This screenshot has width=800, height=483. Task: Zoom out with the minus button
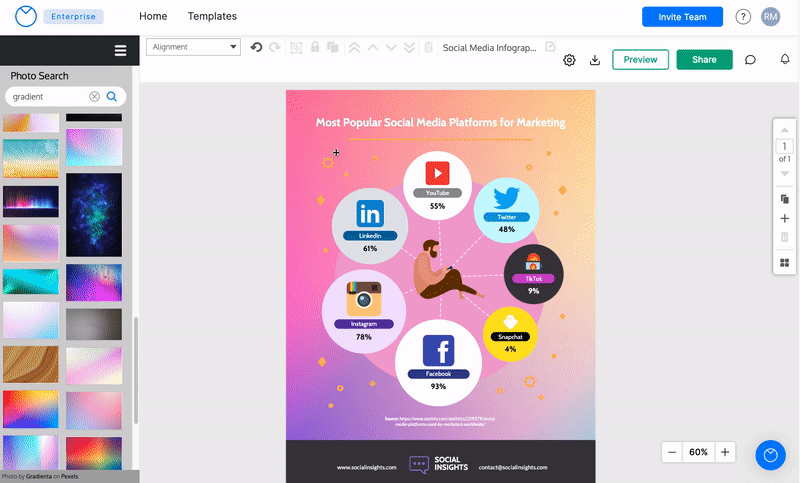click(672, 452)
